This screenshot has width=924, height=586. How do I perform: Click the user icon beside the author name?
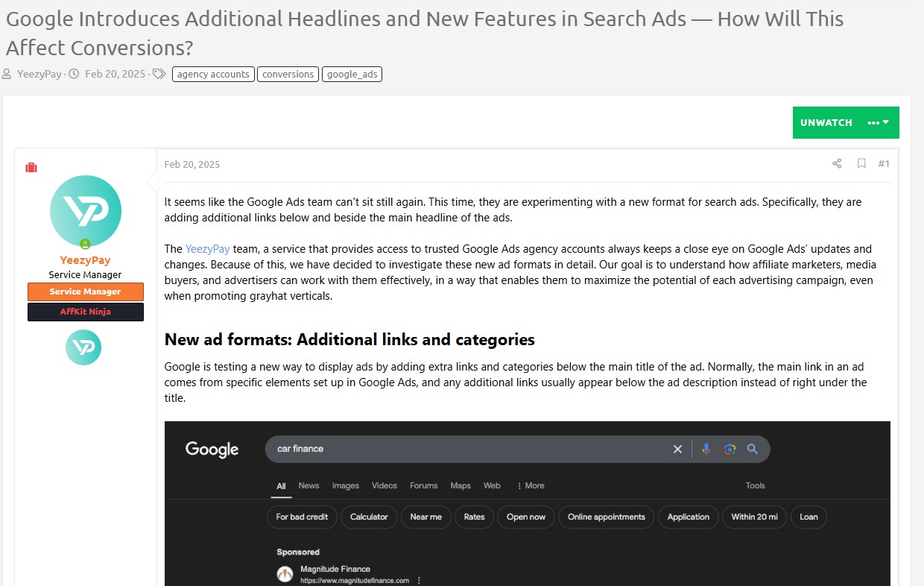click(x=7, y=74)
